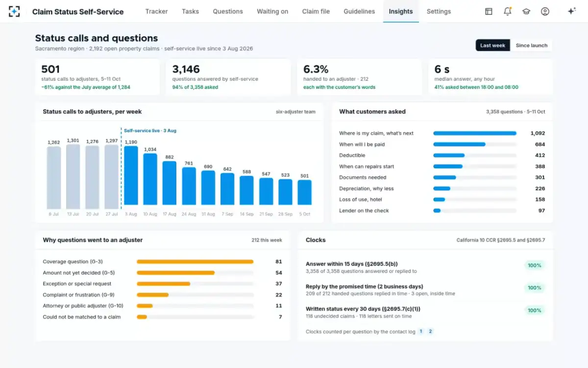Click the Claim Status Self-Service app logo
588x368 pixels.
point(15,11)
